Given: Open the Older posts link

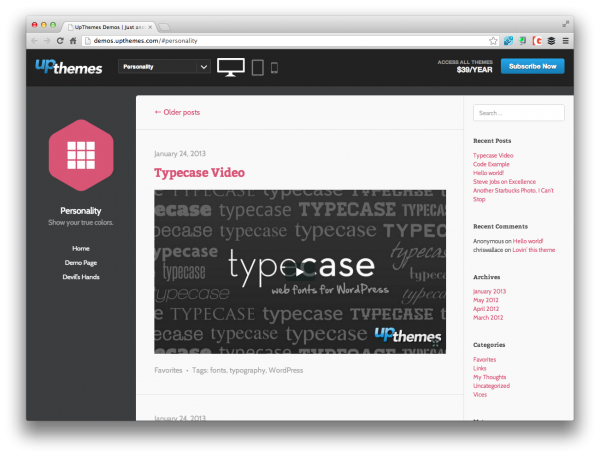Looking at the screenshot, I should point(177,112).
